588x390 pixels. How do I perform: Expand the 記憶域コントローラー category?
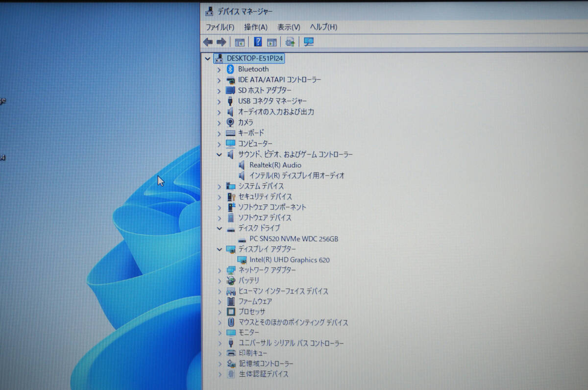(220, 364)
